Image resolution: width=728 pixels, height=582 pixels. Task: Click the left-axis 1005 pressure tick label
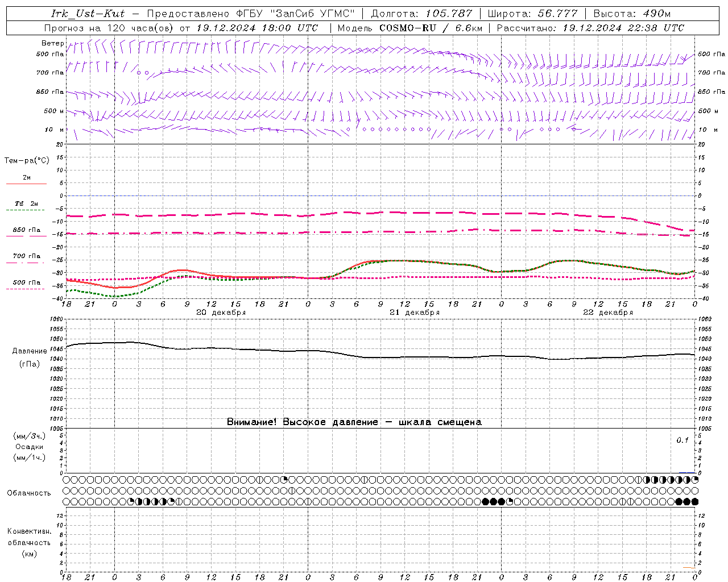click(x=56, y=428)
